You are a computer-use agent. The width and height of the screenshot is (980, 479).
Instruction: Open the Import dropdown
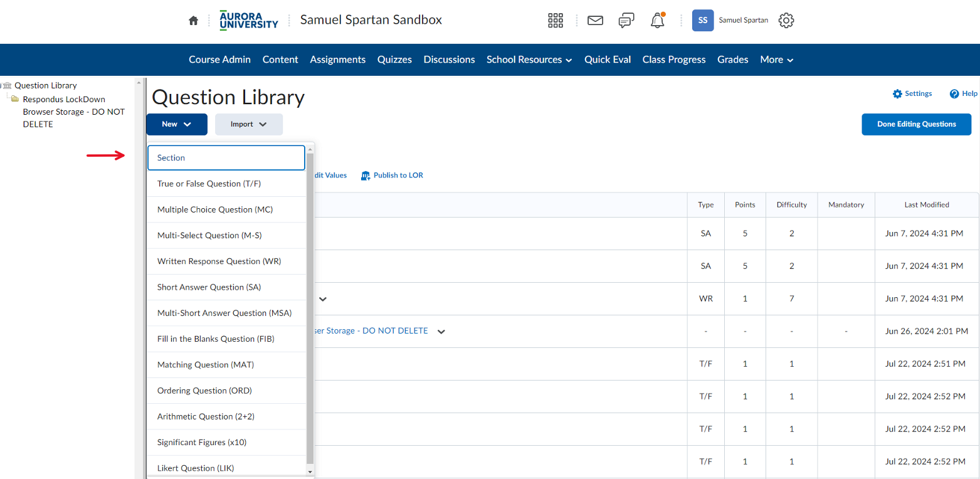tap(249, 124)
